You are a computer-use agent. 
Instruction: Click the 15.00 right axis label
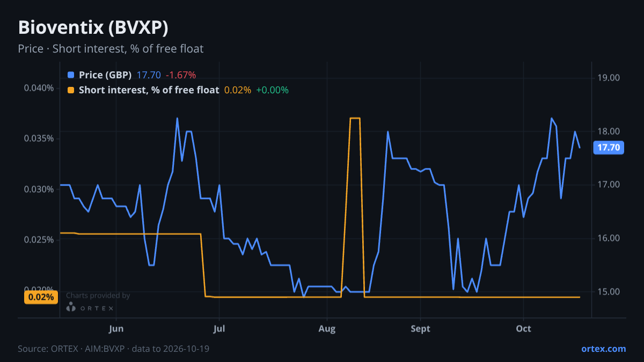[608, 292]
